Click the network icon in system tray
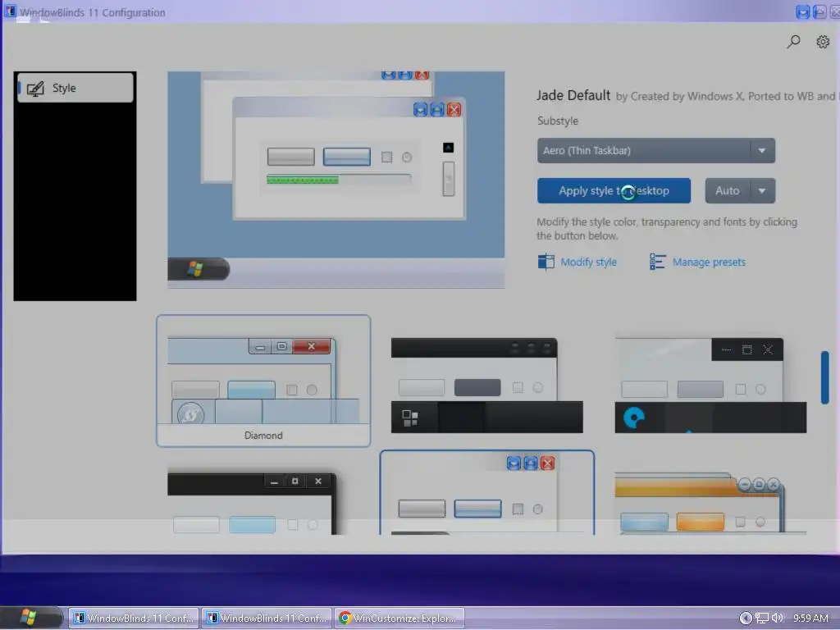 [762, 619]
